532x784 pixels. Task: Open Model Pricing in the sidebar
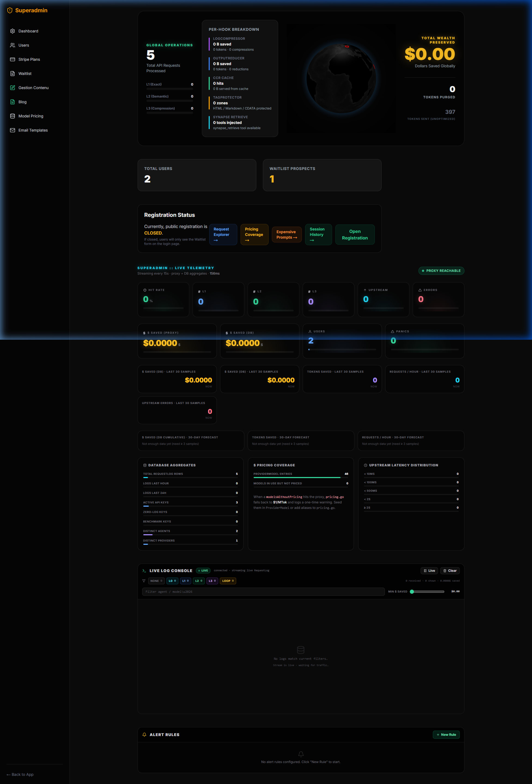click(x=35, y=116)
